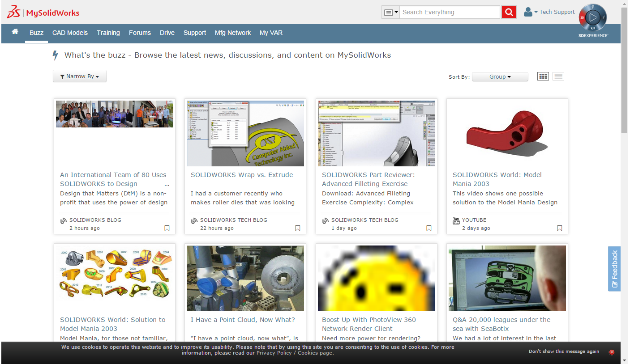The width and height of the screenshot is (630, 364).
Task: Go to the Home icon in navigation bar
Action: coord(15,32)
